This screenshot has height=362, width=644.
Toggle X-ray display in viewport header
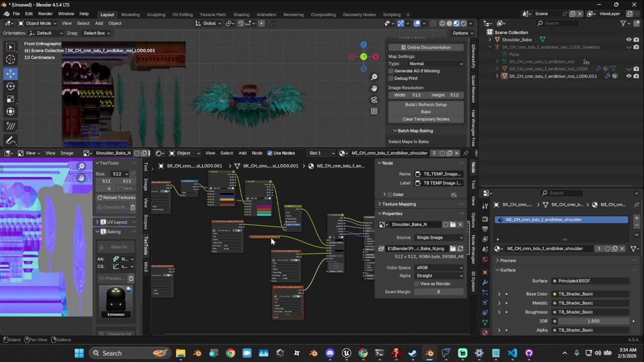[x=432, y=23]
